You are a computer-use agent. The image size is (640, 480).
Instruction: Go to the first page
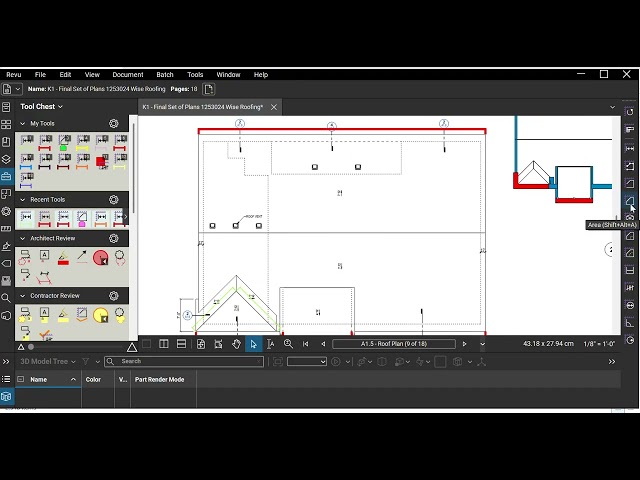(x=306, y=344)
